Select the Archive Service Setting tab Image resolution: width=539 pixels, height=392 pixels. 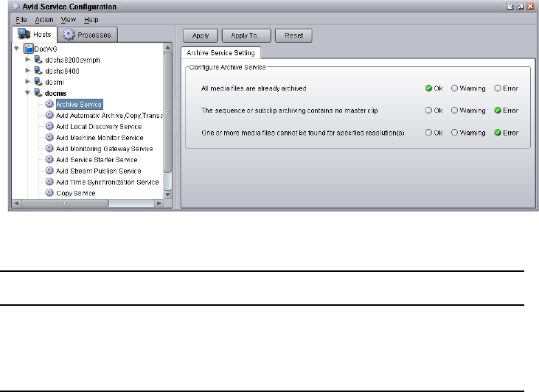coord(220,53)
